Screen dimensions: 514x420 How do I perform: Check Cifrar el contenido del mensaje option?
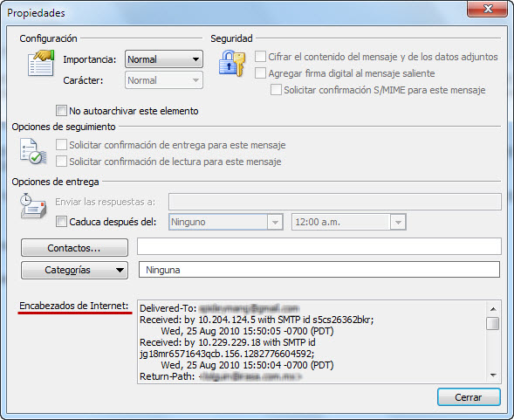point(260,57)
